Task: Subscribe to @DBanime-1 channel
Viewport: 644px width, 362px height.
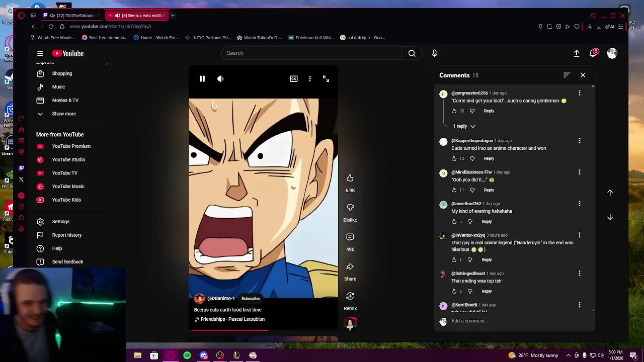Action: point(251,299)
